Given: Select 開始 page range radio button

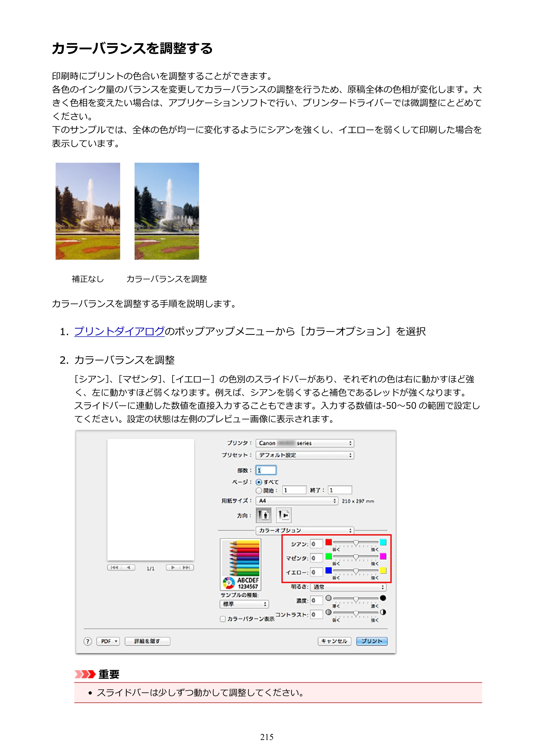Looking at the screenshot, I should click(x=259, y=490).
